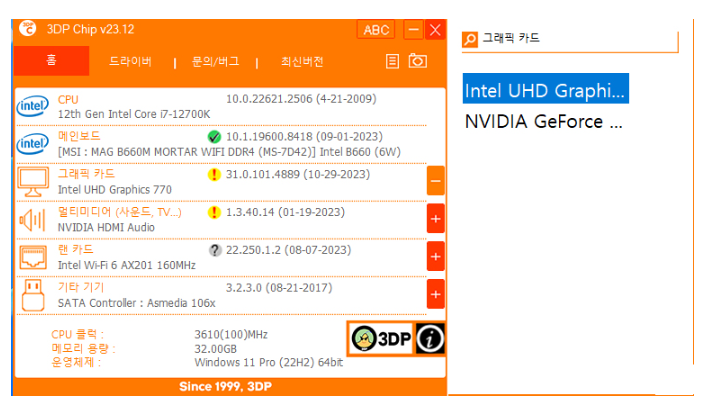
Task: Click the question mark icon on 랜 카드
Action: click(x=215, y=250)
